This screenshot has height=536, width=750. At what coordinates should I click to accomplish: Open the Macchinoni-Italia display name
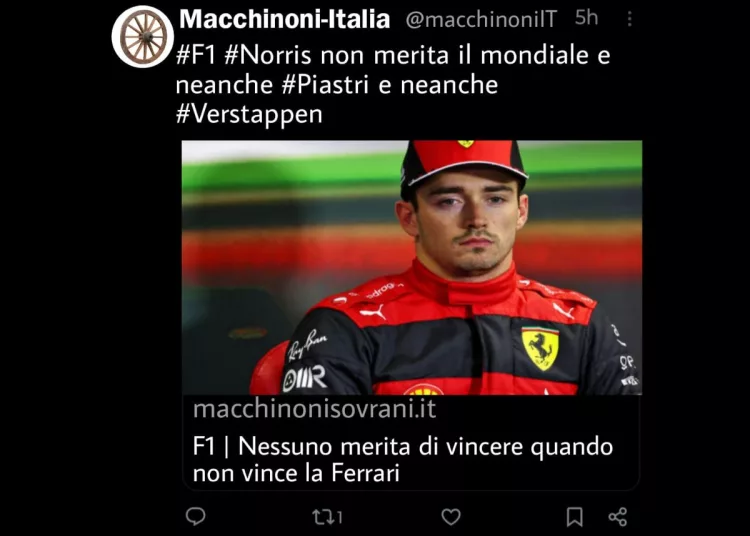[x=285, y=19]
